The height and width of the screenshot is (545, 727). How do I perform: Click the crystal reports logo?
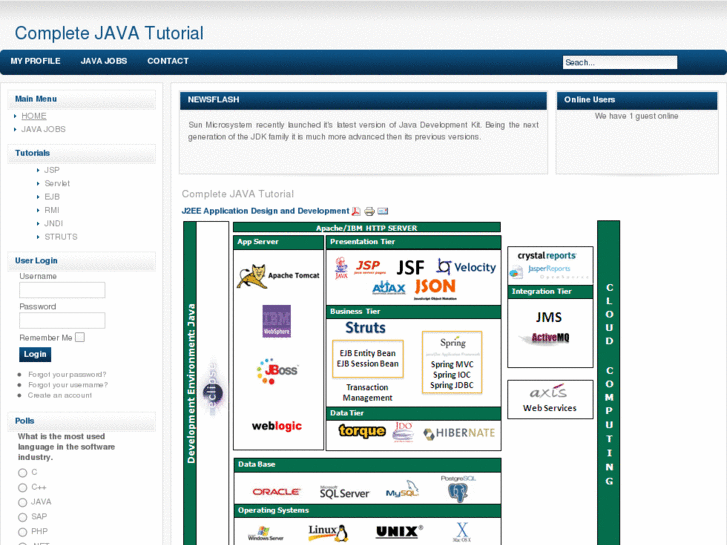pyautogui.click(x=547, y=256)
